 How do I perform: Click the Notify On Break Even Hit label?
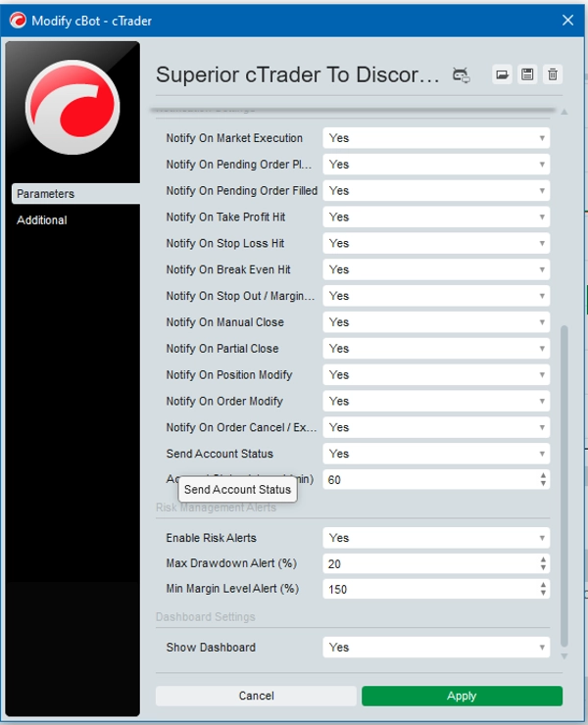pyautogui.click(x=228, y=270)
